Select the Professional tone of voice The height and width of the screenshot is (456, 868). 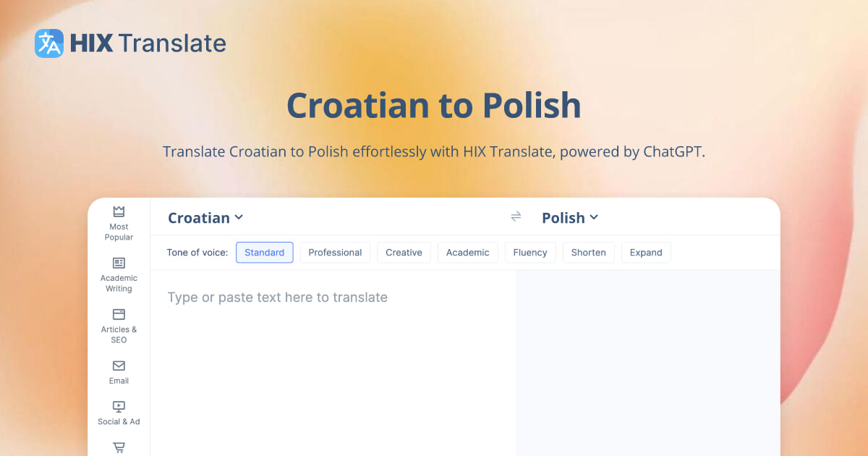click(335, 252)
